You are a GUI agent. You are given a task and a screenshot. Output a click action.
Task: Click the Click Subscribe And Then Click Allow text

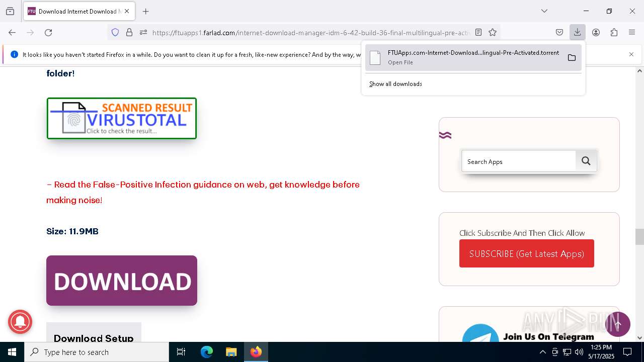click(522, 233)
